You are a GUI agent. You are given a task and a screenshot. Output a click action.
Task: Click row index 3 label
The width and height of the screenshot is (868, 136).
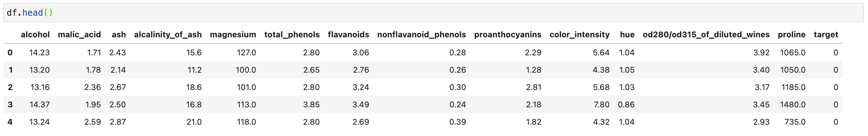click(10, 105)
